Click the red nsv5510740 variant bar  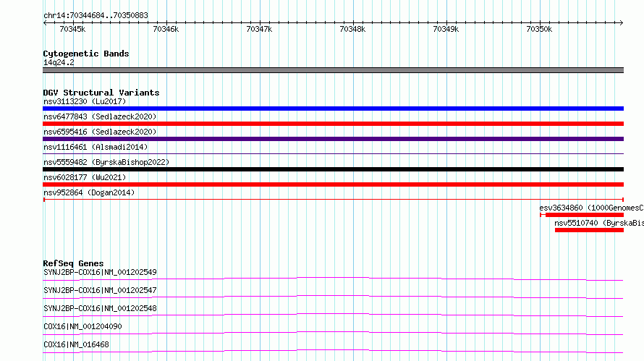(x=590, y=230)
